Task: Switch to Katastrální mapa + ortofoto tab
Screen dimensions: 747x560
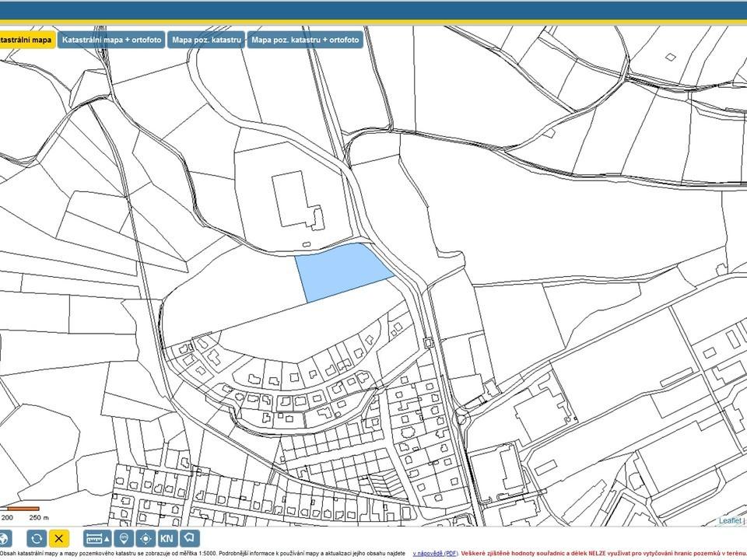Action: point(112,40)
